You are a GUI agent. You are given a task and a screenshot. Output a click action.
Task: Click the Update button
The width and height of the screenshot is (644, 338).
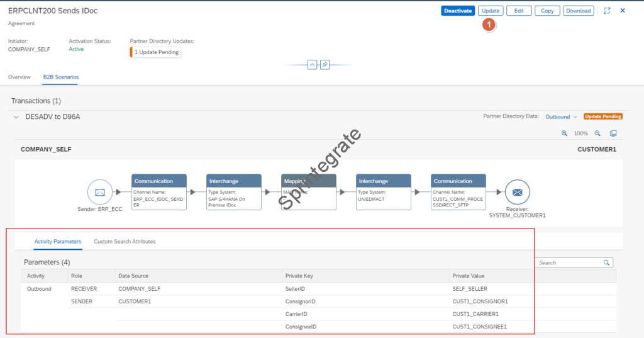(491, 11)
